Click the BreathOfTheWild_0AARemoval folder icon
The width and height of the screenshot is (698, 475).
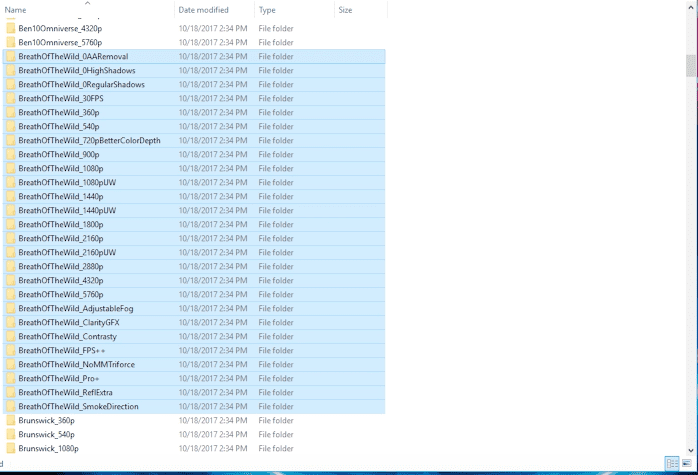(10, 57)
